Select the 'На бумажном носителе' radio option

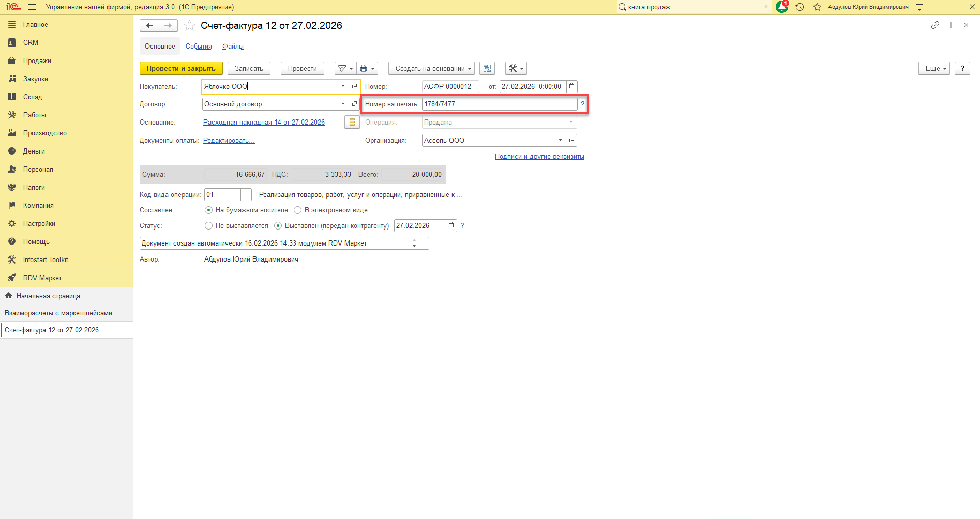pos(208,210)
